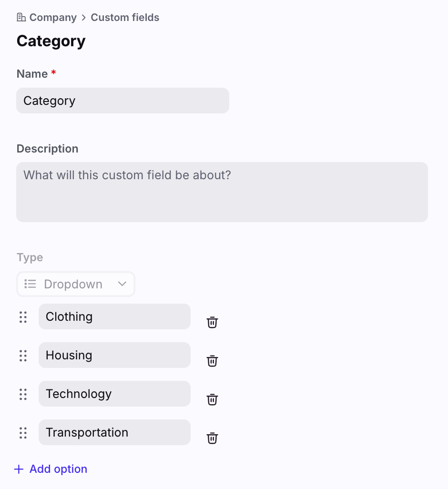Open the Type dropdown
The height and width of the screenshot is (489, 448).
click(x=76, y=284)
